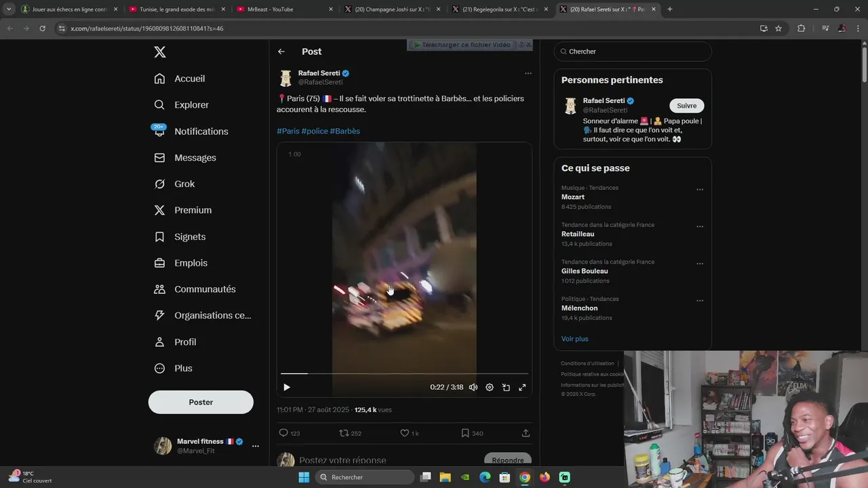Go back with the Post arrow
This screenshot has width=868, height=488.
coord(281,52)
